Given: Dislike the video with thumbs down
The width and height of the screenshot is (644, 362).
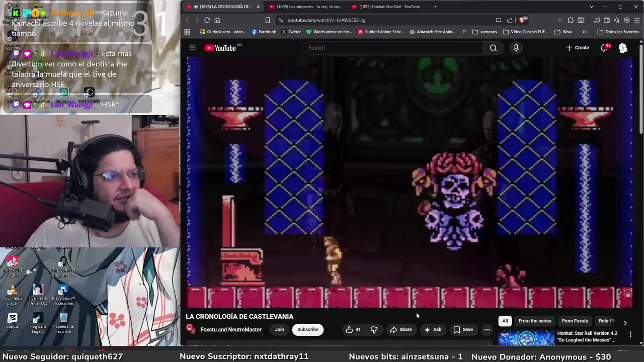Looking at the screenshot, I should [374, 330].
